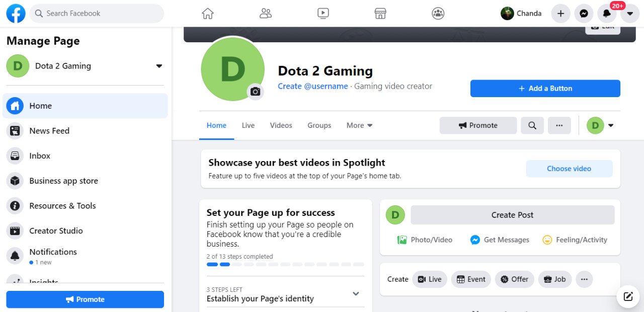Image resolution: width=644 pixels, height=312 pixels.
Task: Create a Live video
Action: (430, 279)
